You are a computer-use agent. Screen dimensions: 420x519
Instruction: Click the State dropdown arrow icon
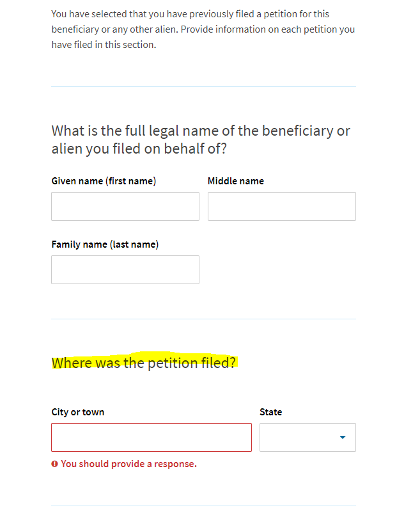(343, 437)
